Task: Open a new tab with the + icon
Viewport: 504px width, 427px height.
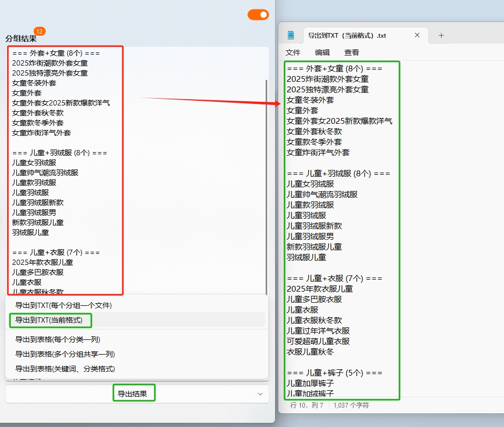Action: (442, 35)
